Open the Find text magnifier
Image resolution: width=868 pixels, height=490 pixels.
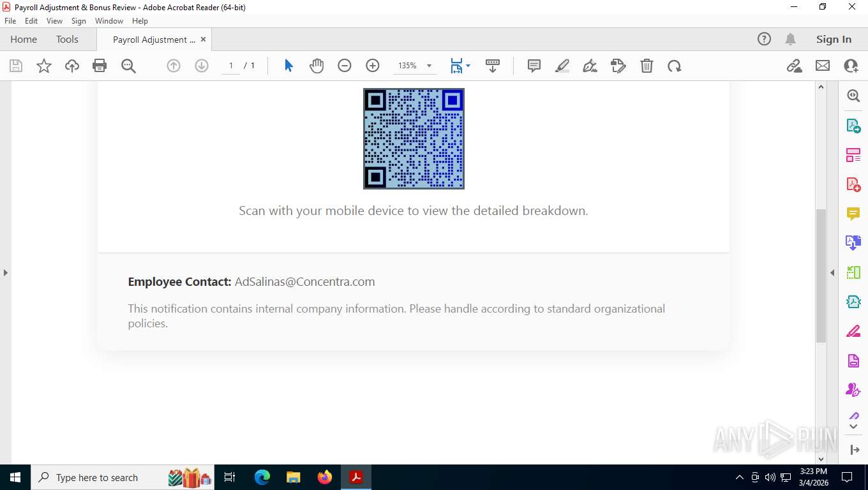point(128,66)
